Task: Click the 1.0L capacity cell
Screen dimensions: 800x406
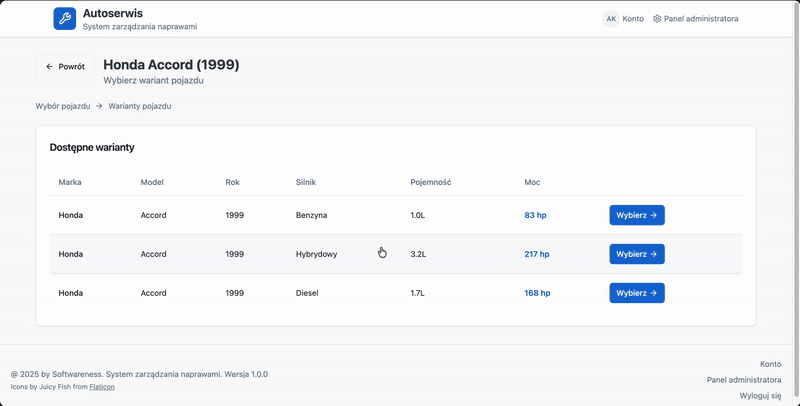Action: (x=417, y=215)
